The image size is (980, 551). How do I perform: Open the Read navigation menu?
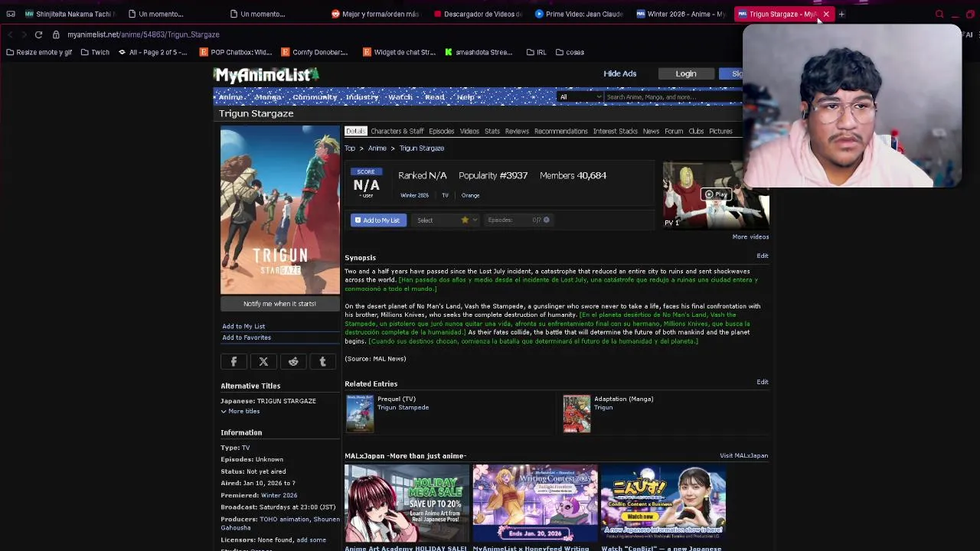[435, 97]
